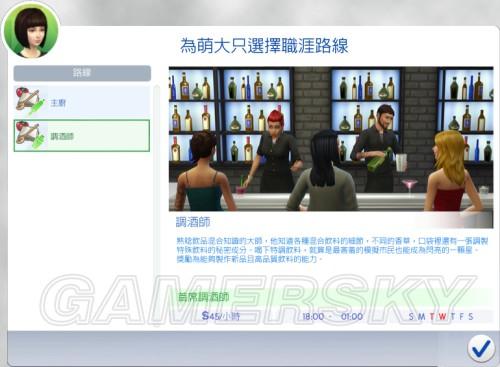This screenshot has width=500, height=367.
Task: Confirm selection with the blue checkmark
Action: pos(480,348)
